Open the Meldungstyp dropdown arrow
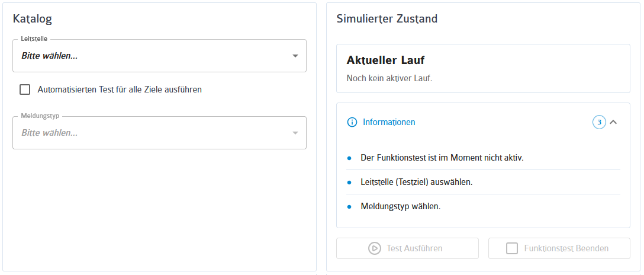This screenshot has height=275, width=644. [x=295, y=133]
